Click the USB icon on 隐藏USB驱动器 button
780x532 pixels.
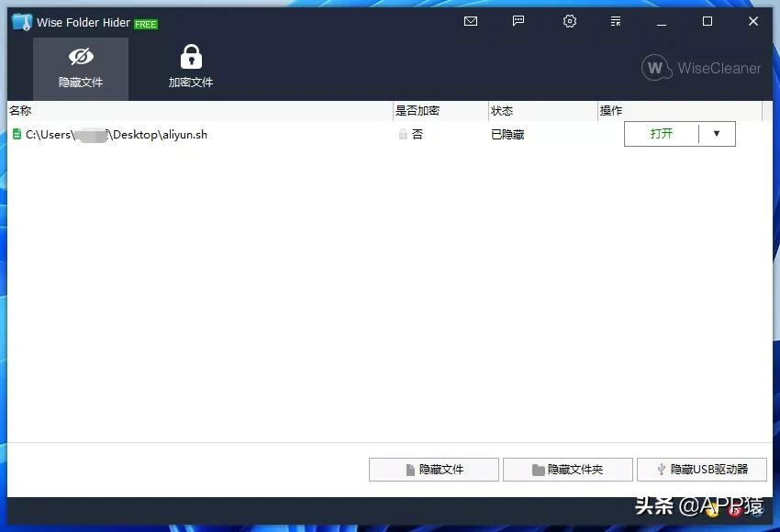(x=661, y=469)
